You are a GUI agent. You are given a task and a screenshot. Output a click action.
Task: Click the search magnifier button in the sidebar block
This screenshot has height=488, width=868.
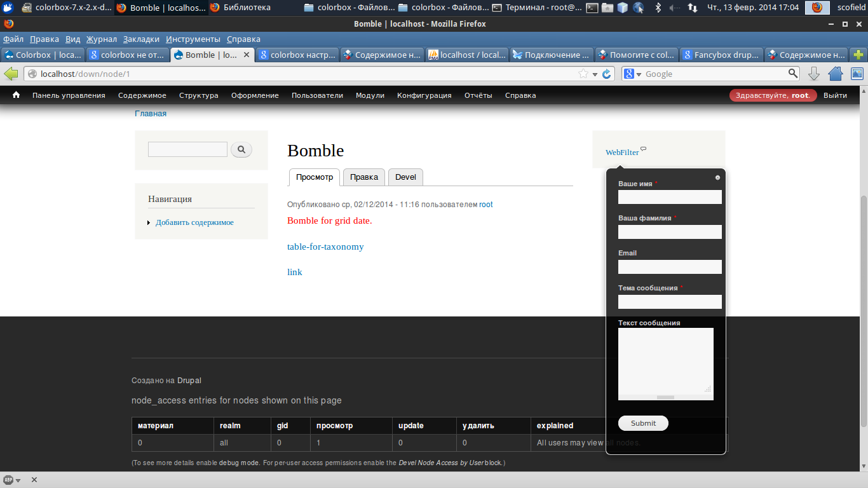pyautogui.click(x=241, y=150)
